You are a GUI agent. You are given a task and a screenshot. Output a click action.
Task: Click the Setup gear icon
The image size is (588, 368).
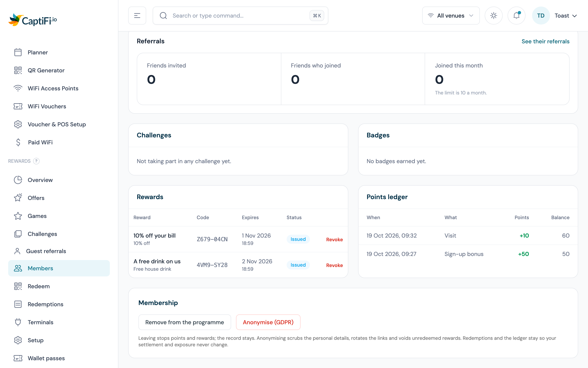point(18,340)
